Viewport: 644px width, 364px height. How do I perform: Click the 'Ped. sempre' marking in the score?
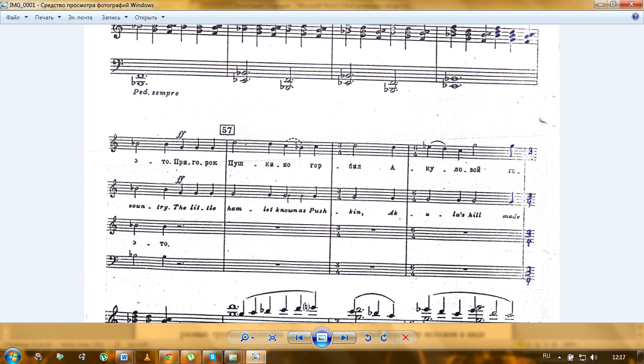pyautogui.click(x=156, y=93)
